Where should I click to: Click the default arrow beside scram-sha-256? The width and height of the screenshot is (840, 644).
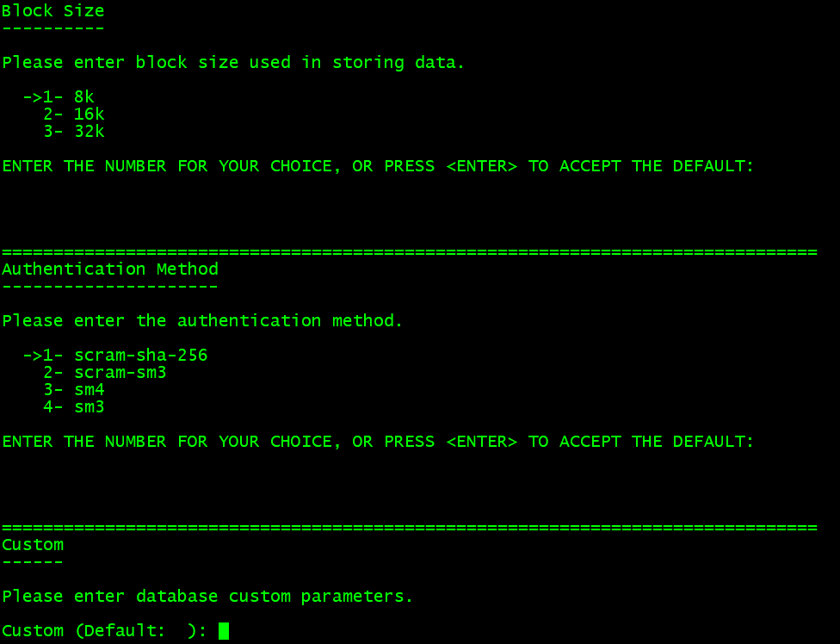tap(32, 356)
